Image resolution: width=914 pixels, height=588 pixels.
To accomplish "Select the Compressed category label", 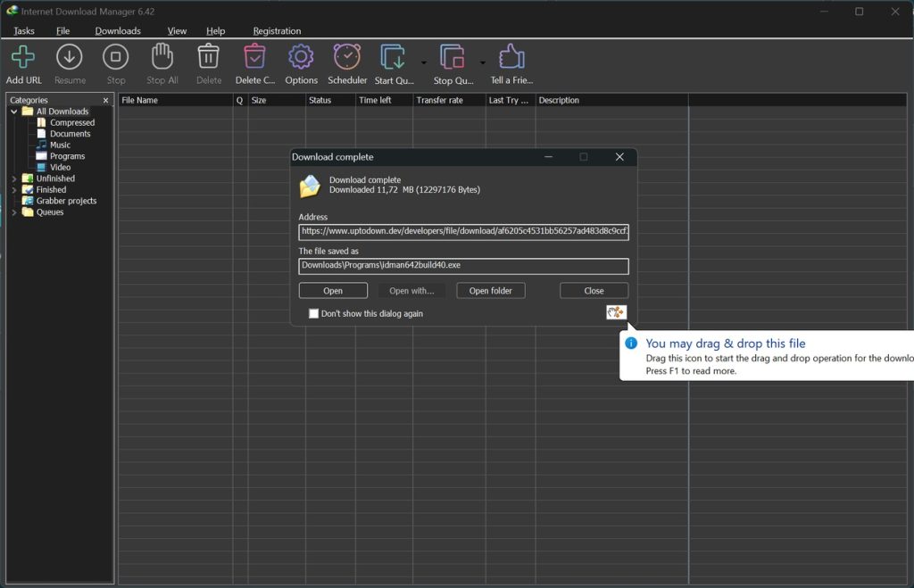I will tap(72, 122).
